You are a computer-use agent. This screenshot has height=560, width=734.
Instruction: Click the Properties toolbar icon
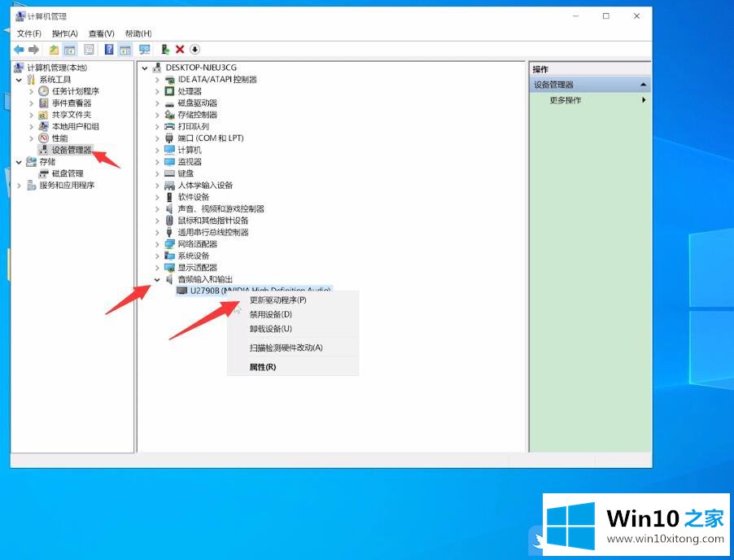coord(89,49)
